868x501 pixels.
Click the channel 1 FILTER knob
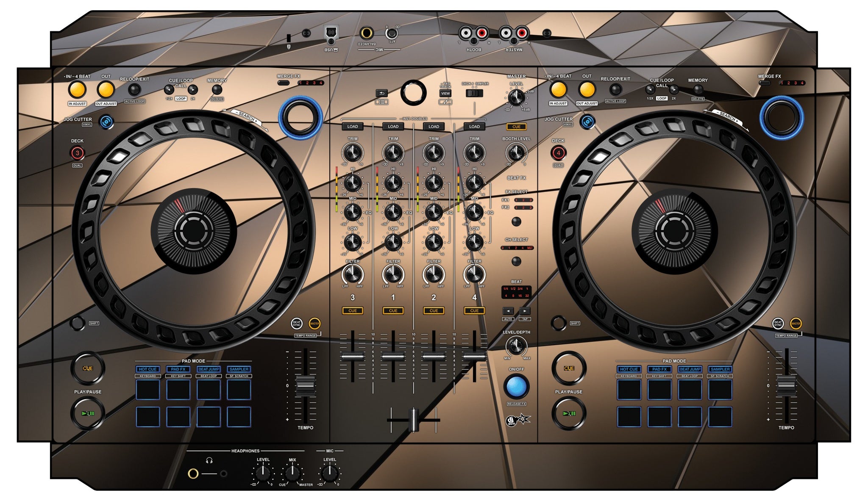click(393, 275)
